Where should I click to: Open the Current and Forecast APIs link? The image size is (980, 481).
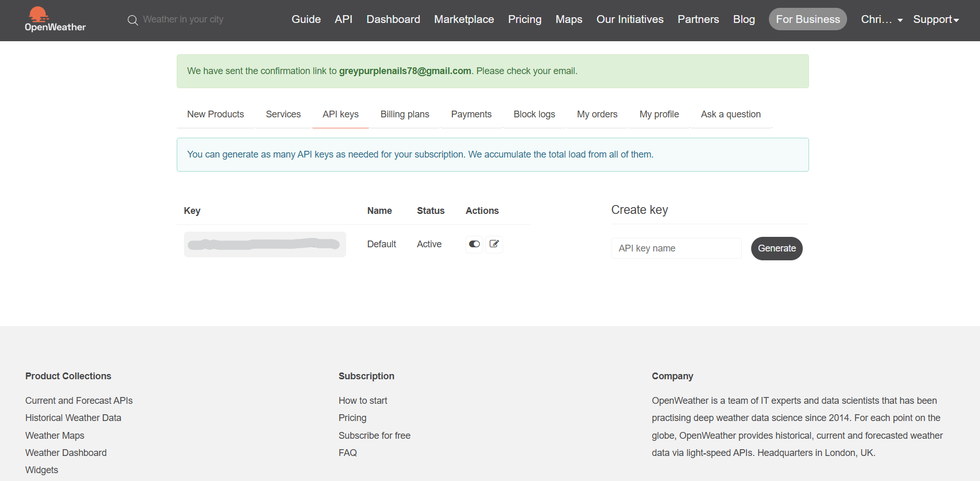(x=79, y=401)
